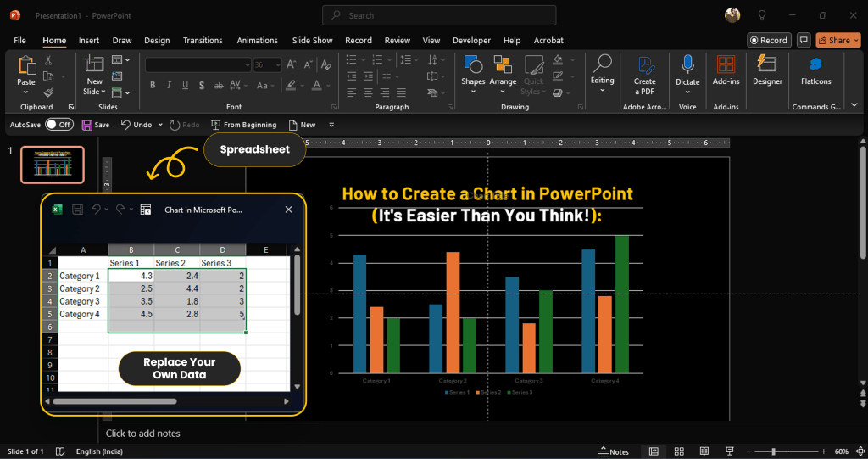Click the Format Painter icon
Viewport: 868px width, 459px height.
[x=48, y=92]
